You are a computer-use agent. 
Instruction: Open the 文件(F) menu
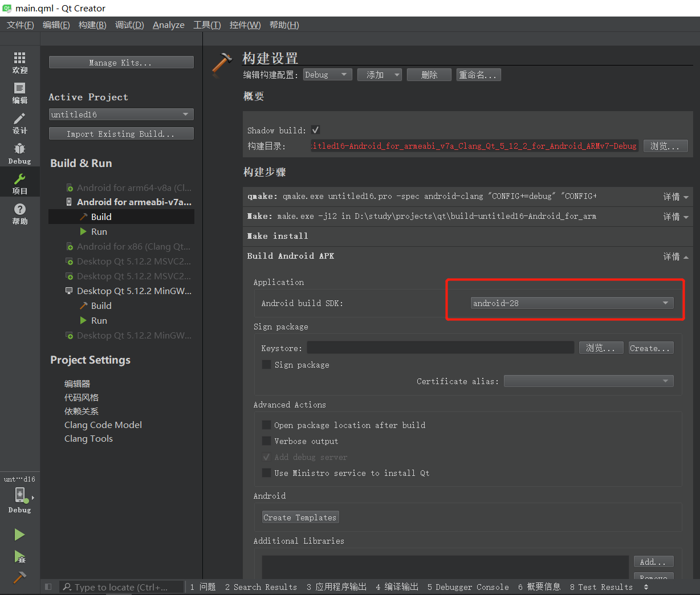21,25
